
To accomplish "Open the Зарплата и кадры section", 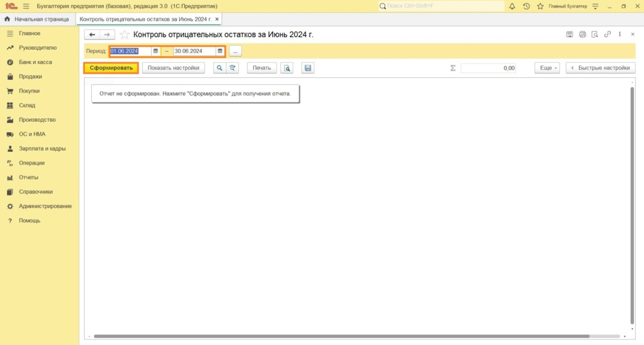I will coord(42,148).
